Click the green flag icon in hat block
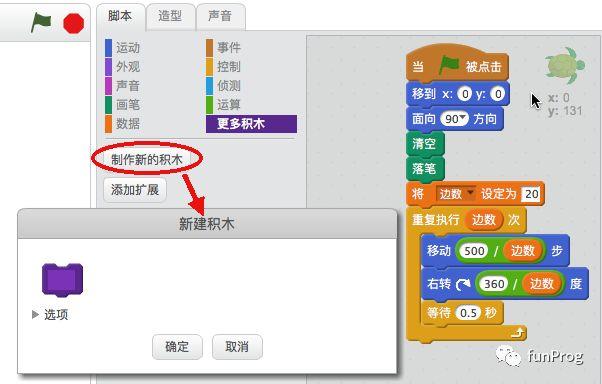This screenshot has width=602, height=384. pyautogui.click(x=449, y=65)
